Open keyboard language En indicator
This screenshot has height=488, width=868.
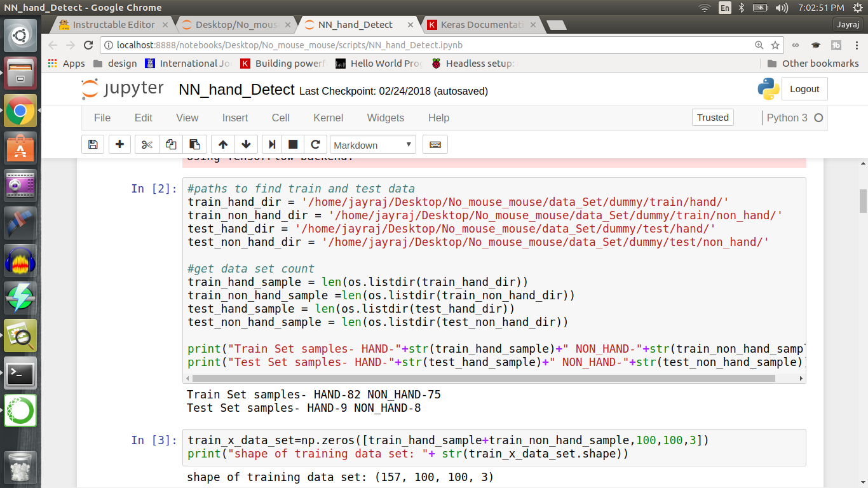[725, 8]
